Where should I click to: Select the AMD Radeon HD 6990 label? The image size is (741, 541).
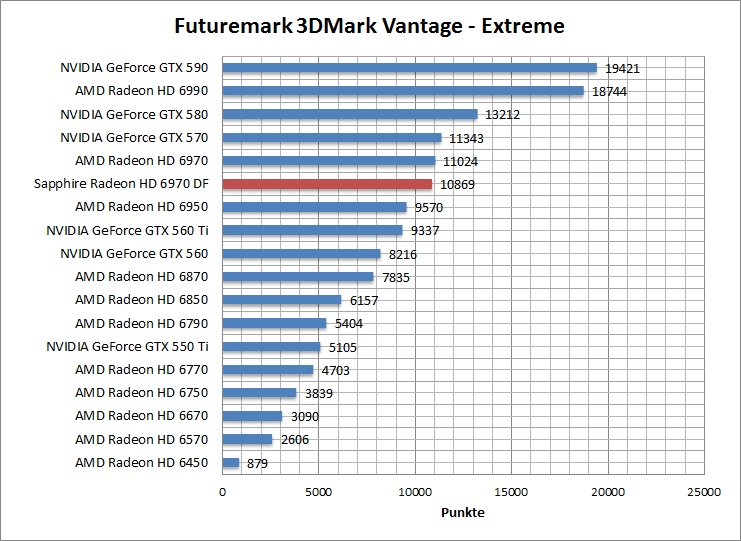(141, 91)
